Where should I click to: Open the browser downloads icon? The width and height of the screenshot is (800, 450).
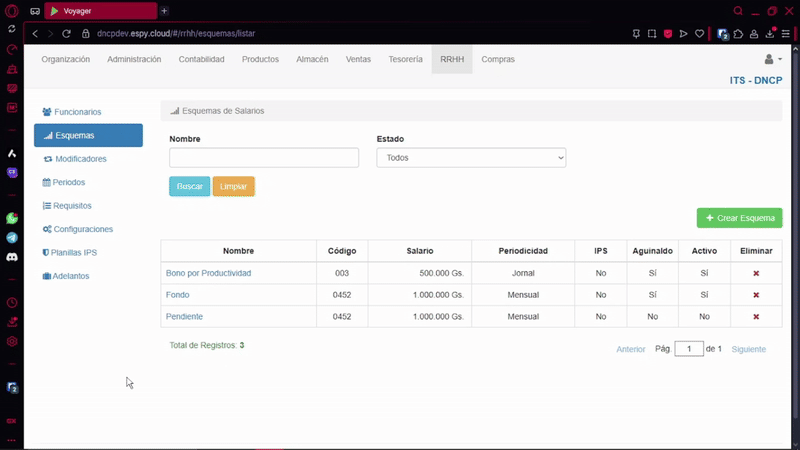click(770, 34)
